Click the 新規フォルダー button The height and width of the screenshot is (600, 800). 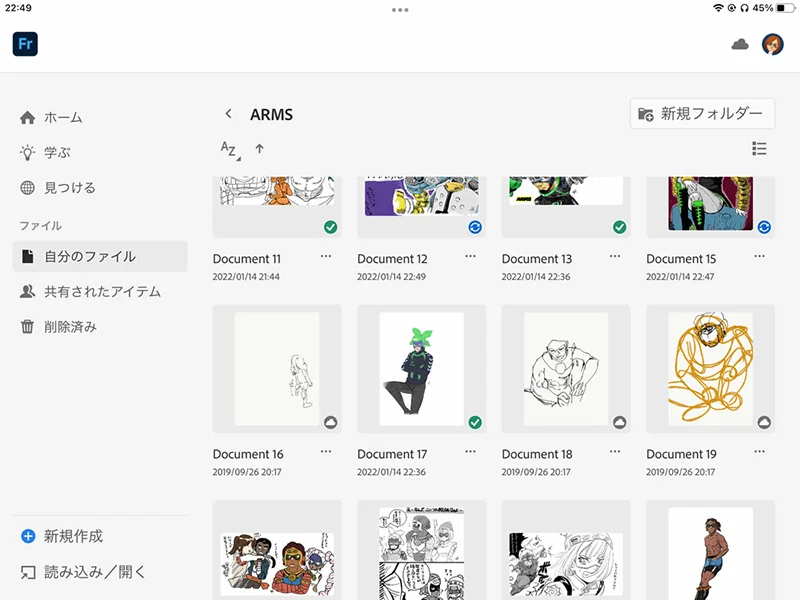point(702,114)
